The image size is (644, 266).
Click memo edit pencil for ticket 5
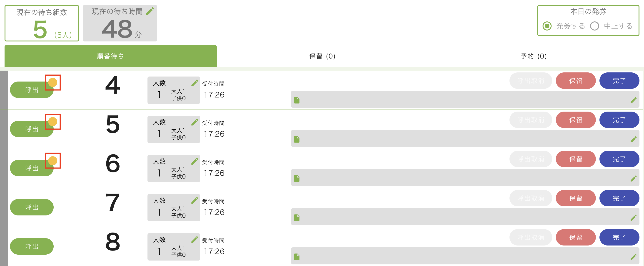coord(633,139)
